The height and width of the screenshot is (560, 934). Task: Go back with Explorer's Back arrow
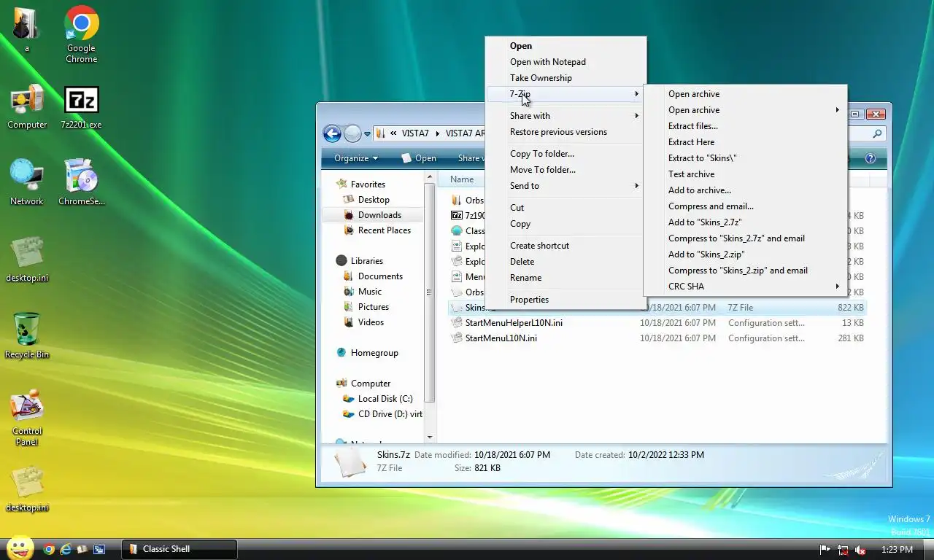(332, 133)
